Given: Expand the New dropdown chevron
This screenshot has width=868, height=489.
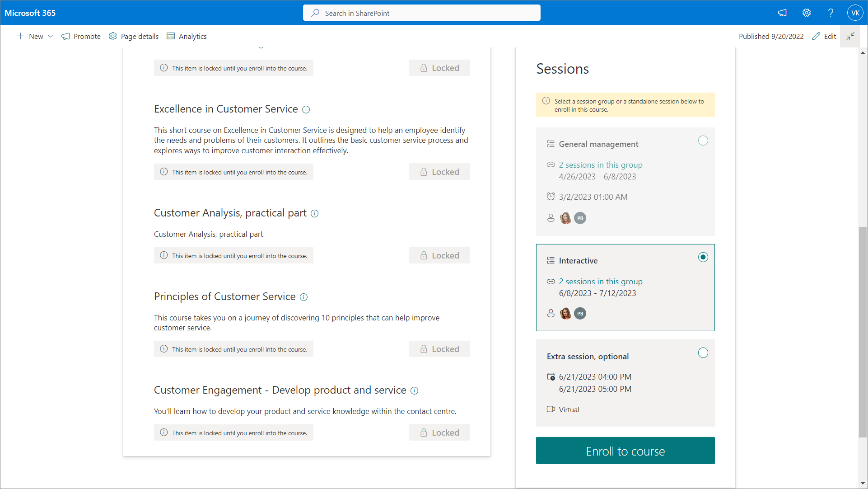Looking at the screenshot, I should tap(50, 36).
